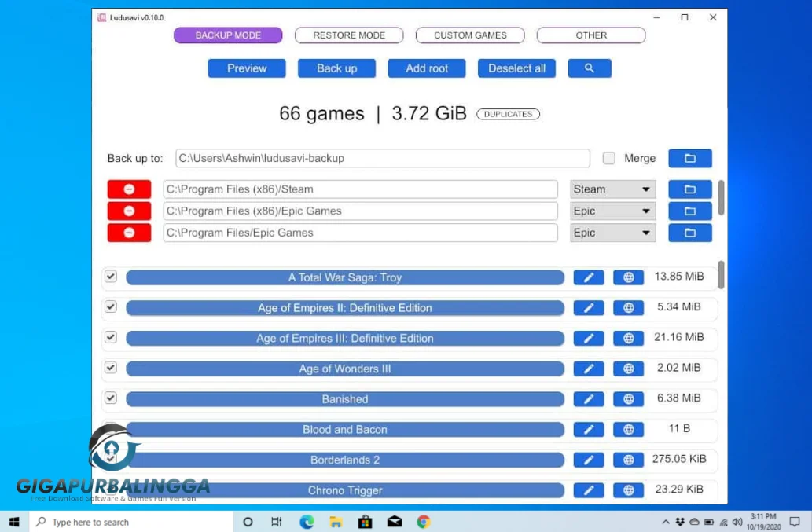Screen dimensions: 812x532
Task: Open the OTHER tab
Action: pos(591,35)
